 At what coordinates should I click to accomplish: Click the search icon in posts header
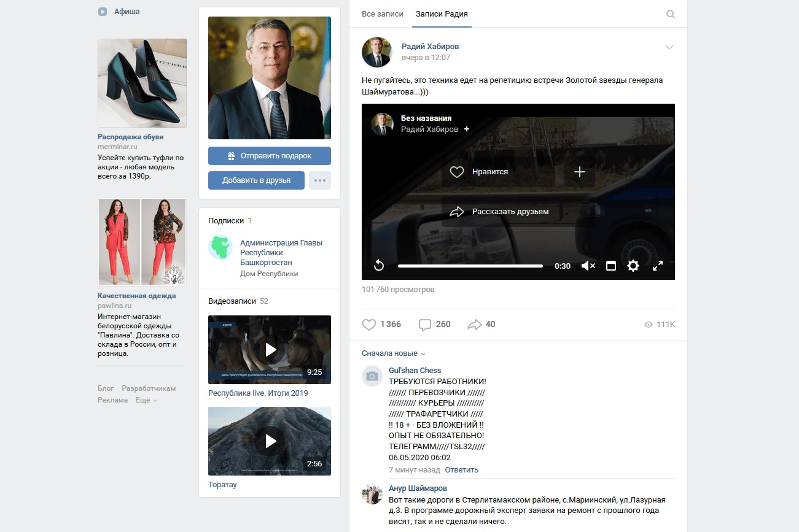pos(670,14)
